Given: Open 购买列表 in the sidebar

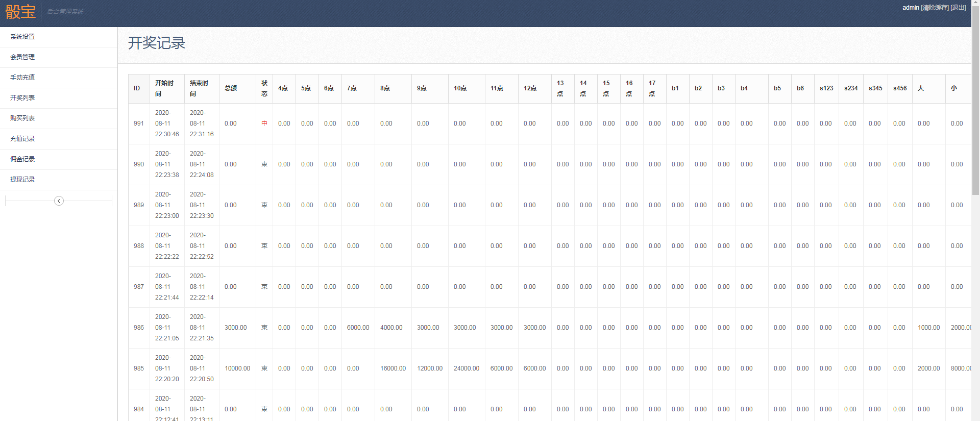Looking at the screenshot, I should 22,118.
